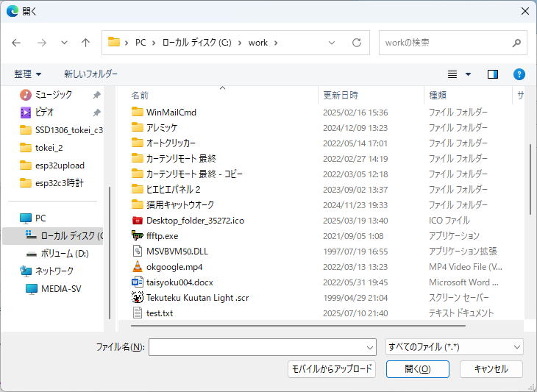
Task: Open the view options dropdown arrow
Action: (x=469, y=74)
